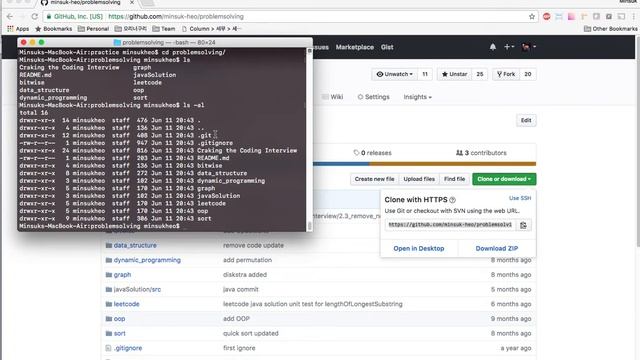Click the graph folder icon

point(109,275)
